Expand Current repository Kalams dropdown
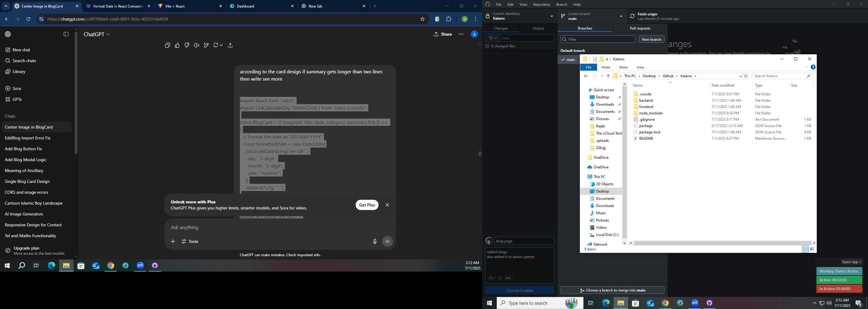Screen dimensions: 868x309 click(x=520, y=16)
